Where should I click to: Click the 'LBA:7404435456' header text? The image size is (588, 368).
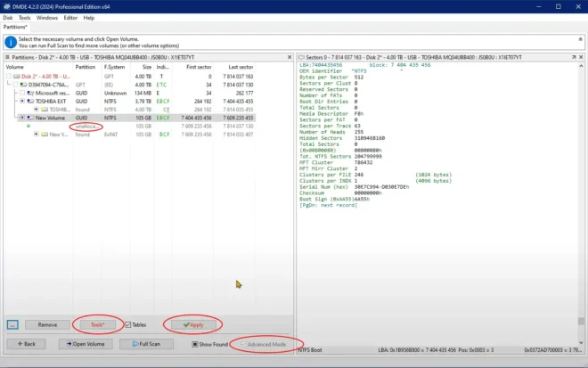321,65
